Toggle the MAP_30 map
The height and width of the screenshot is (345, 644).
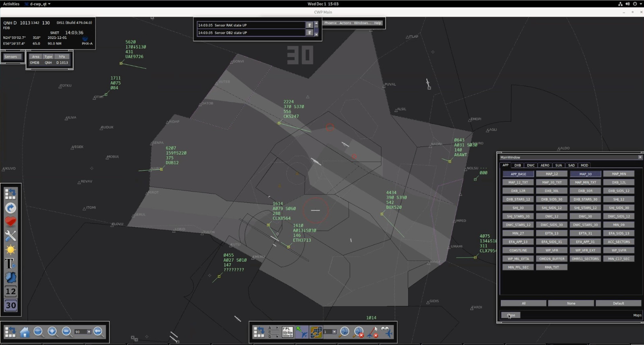pos(586,174)
